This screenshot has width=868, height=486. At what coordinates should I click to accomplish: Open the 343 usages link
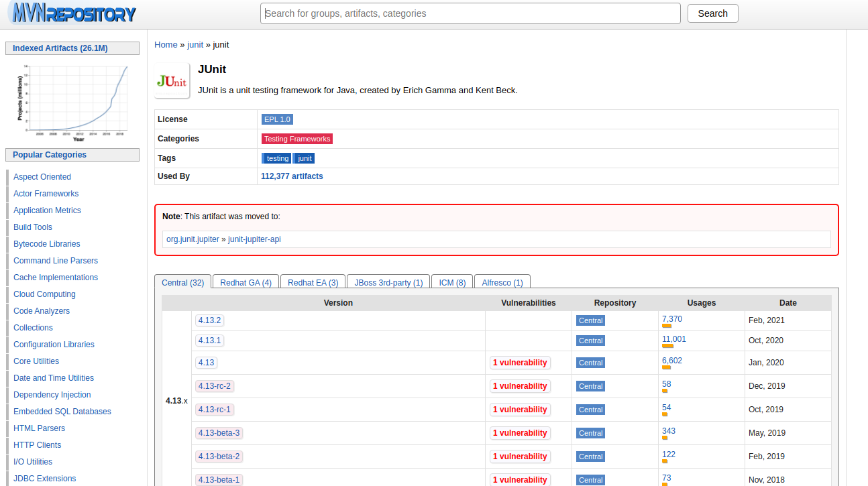[669, 431]
